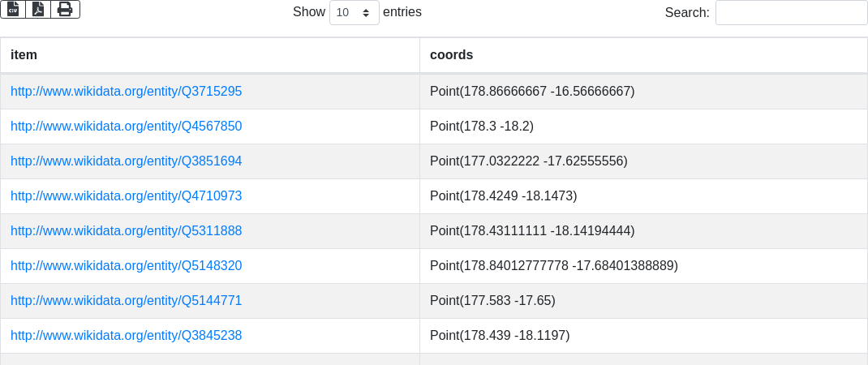The width and height of the screenshot is (868, 365).
Task: Open the Q3715295 Wikidata entity link
Action: coord(126,92)
